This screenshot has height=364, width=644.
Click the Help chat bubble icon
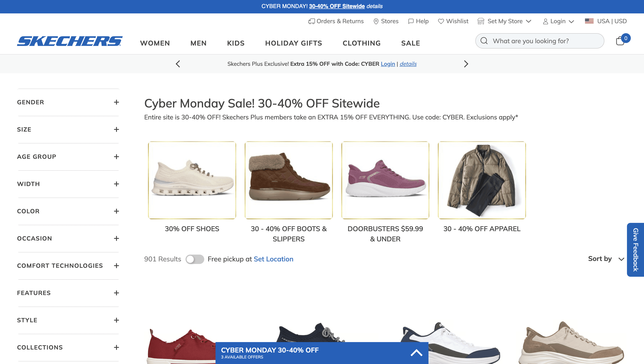pyautogui.click(x=411, y=21)
